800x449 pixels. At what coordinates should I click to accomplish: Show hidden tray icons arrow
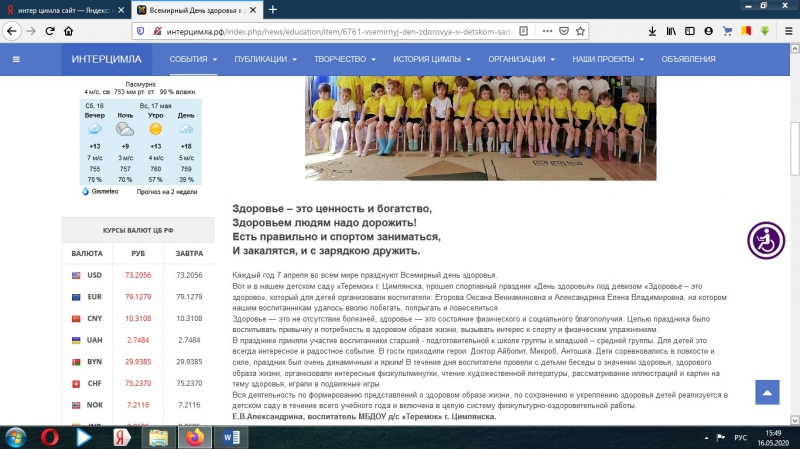coord(706,438)
